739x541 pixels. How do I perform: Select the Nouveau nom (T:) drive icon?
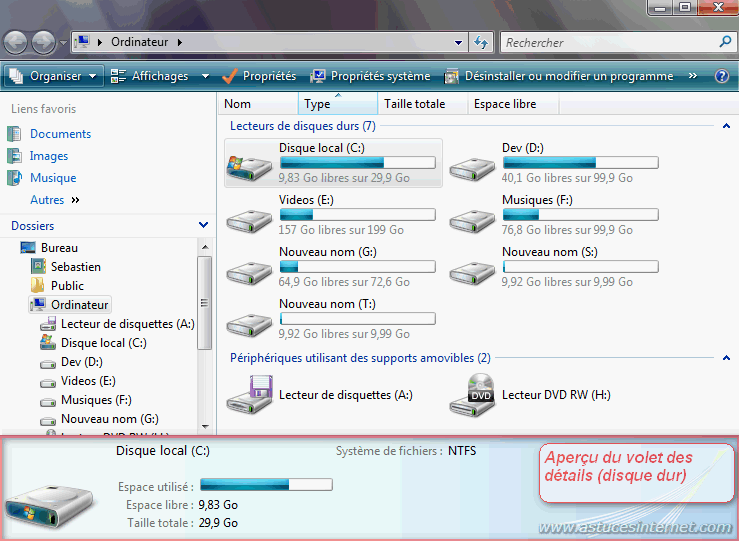tap(249, 324)
